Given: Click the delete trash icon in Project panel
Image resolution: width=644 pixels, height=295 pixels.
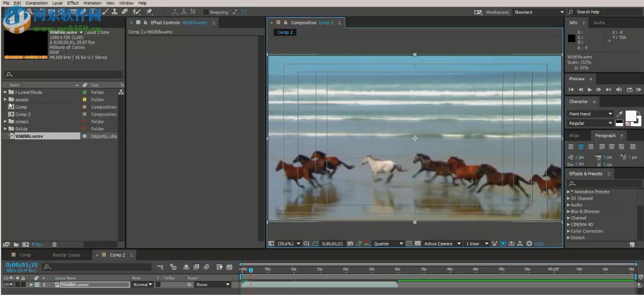Looking at the screenshot, I should click(x=55, y=244).
